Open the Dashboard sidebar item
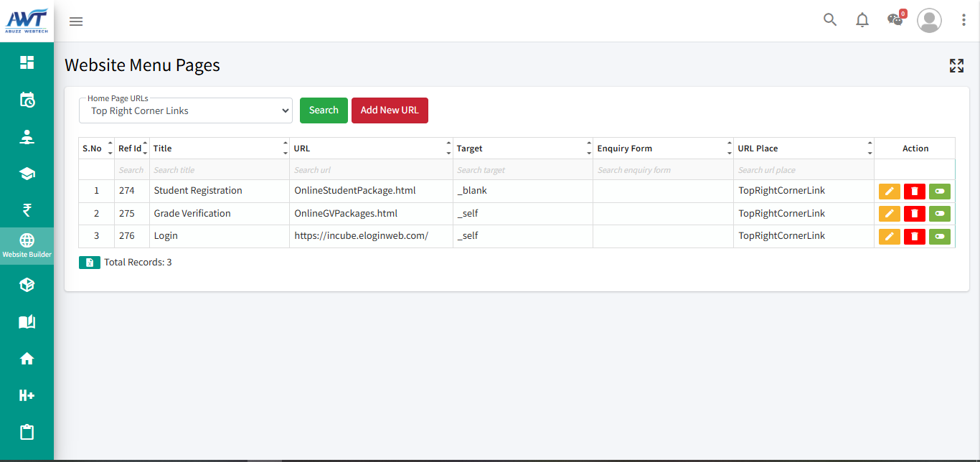This screenshot has width=980, height=462. pos(27,62)
